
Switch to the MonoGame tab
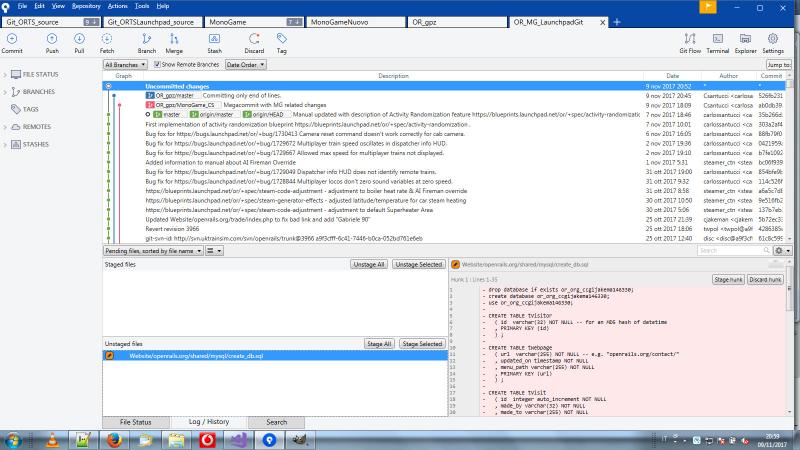click(254, 22)
